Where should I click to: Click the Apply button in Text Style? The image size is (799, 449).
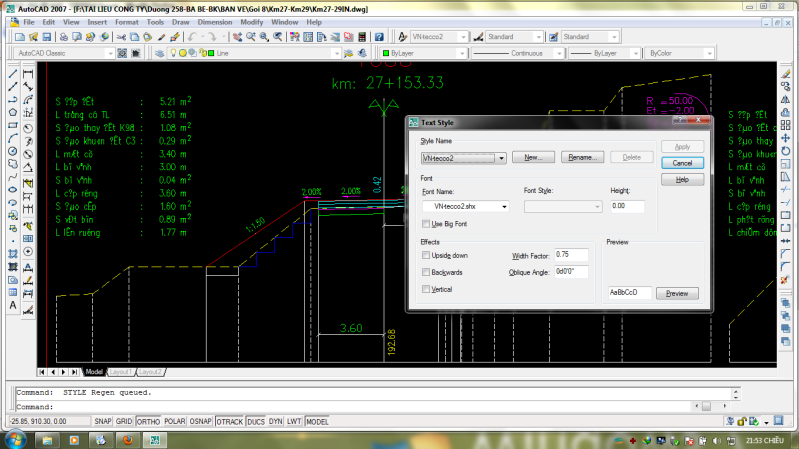tap(682, 147)
